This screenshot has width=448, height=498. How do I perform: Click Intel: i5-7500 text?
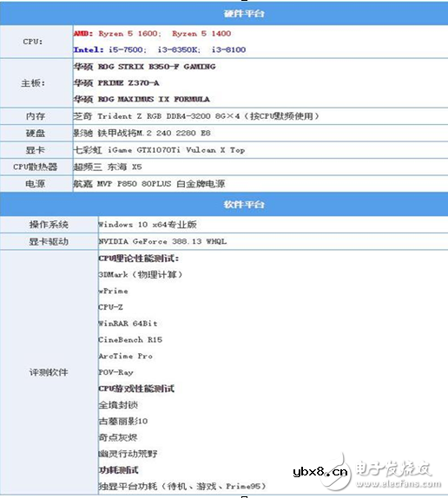[110, 49]
